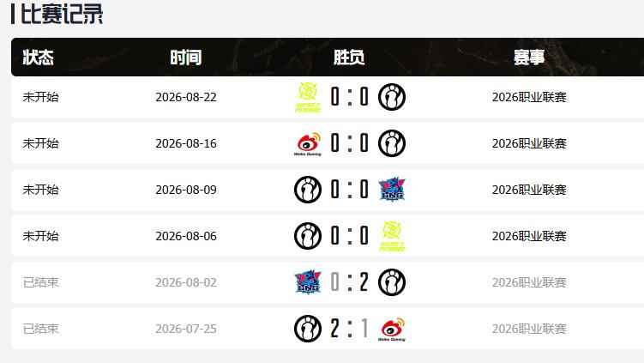Select the 赛事 column header

pyautogui.click(x=529, y=57)
